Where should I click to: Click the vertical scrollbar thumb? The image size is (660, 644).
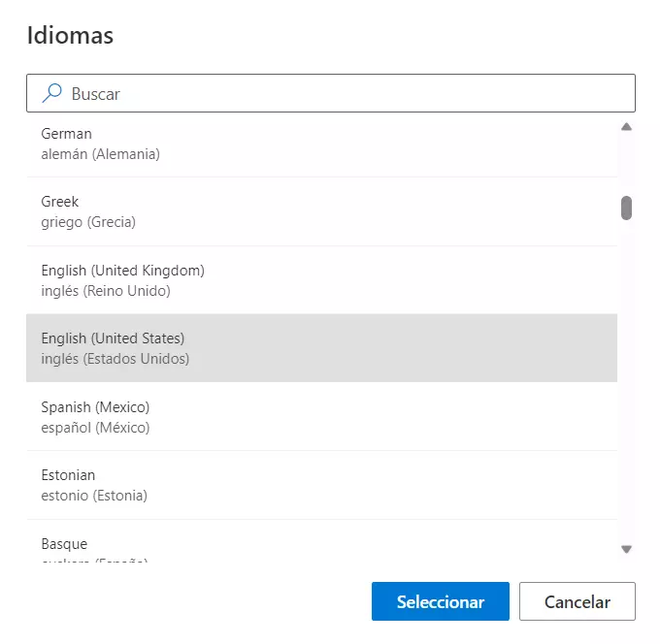coord(627,208)
